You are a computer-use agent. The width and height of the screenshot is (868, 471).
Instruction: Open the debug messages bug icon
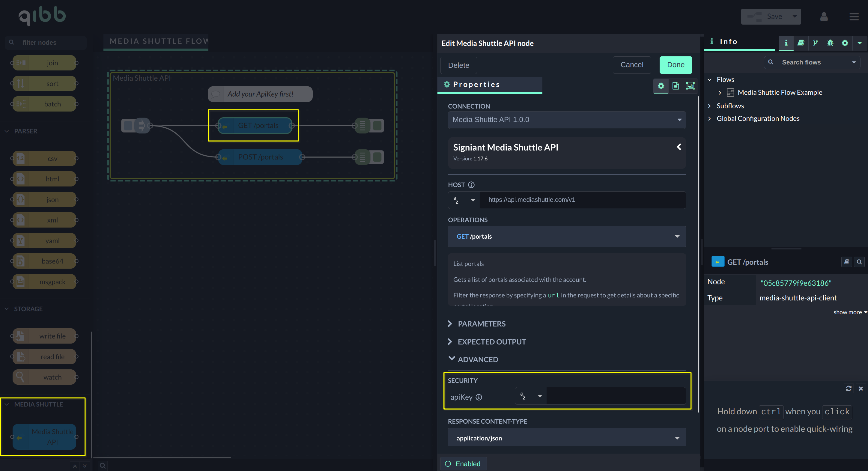tap(830, 43)
